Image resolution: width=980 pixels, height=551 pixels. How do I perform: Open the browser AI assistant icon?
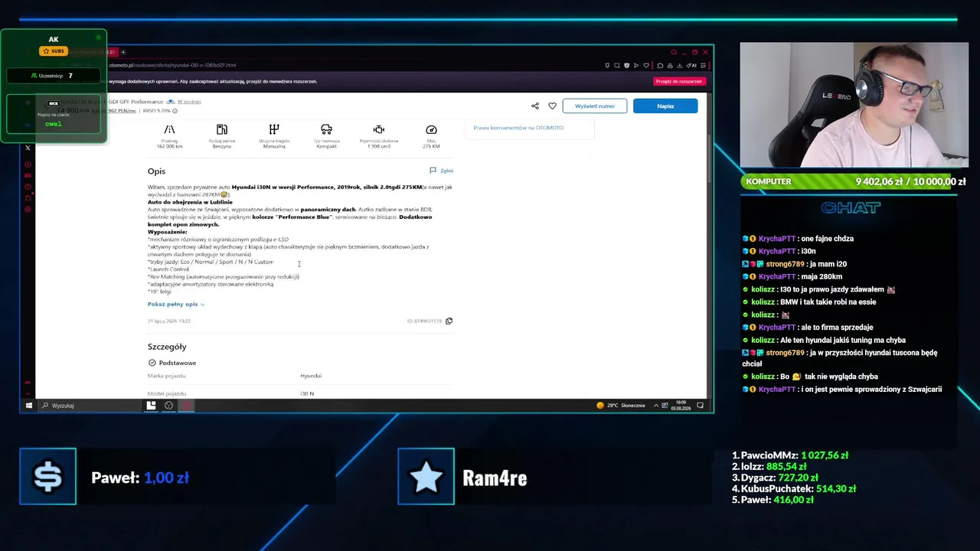(x=692, y=65)
